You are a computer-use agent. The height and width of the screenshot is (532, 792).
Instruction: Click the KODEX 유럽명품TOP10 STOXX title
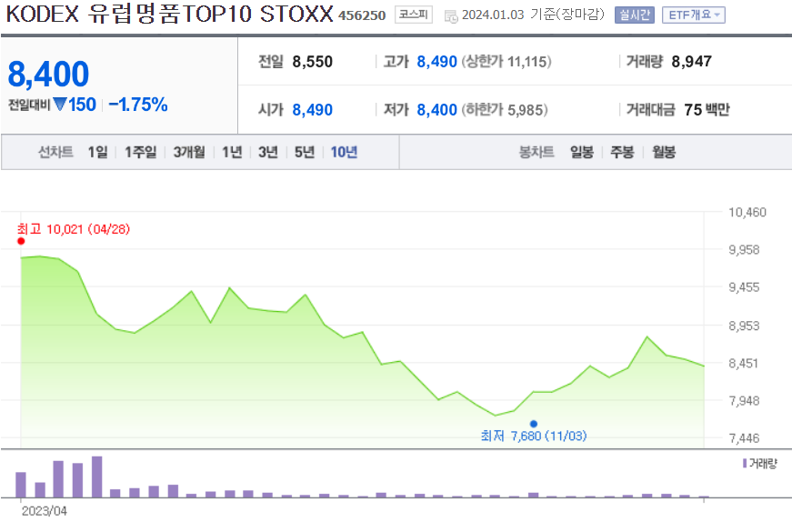pos(170,15)
